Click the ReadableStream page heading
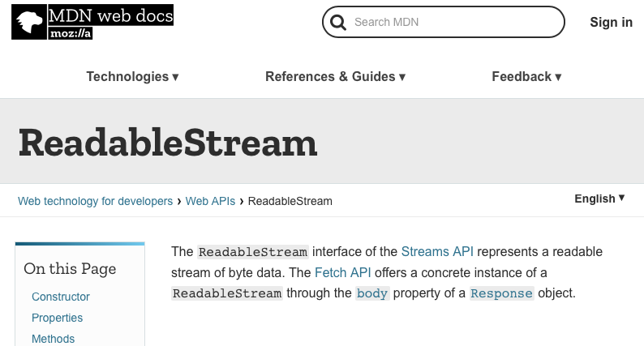 click(x=168, y=143)
